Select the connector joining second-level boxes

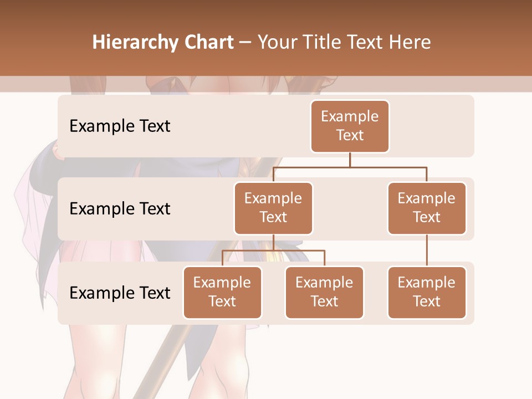[350, 168]
